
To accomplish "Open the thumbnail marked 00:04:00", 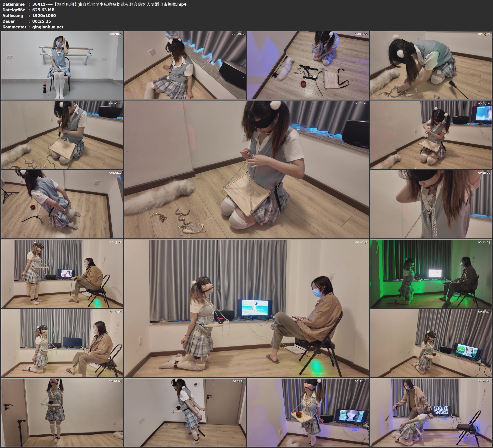I will click(308, 65).
